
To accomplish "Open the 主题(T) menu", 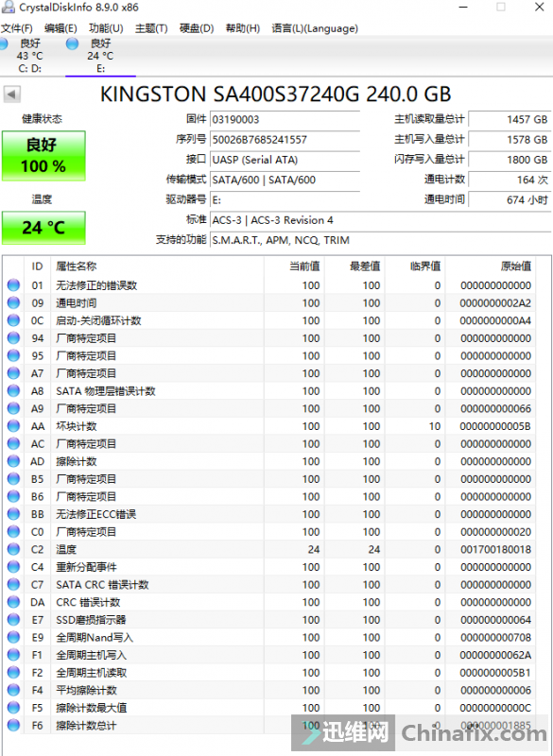I will pos(151,28).
